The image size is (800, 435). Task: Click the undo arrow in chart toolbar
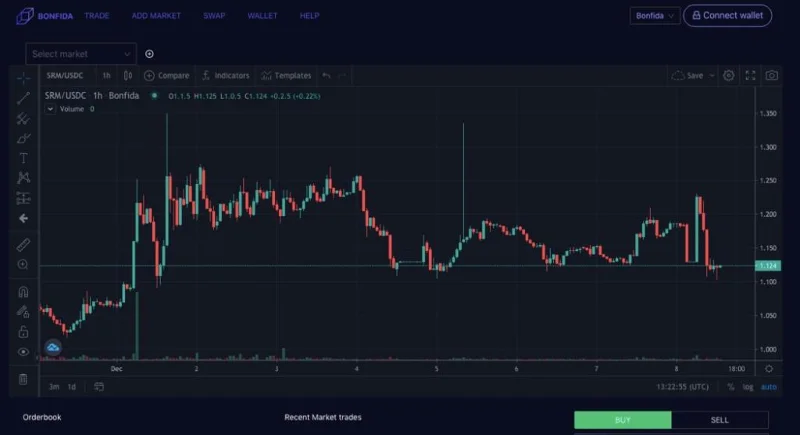pos(327,75)
